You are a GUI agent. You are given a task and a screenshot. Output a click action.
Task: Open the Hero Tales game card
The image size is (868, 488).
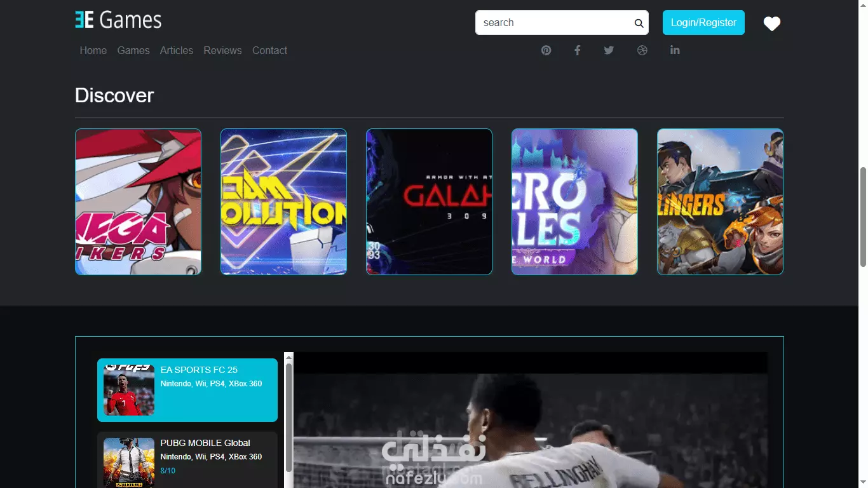click(x=574, y=202)
